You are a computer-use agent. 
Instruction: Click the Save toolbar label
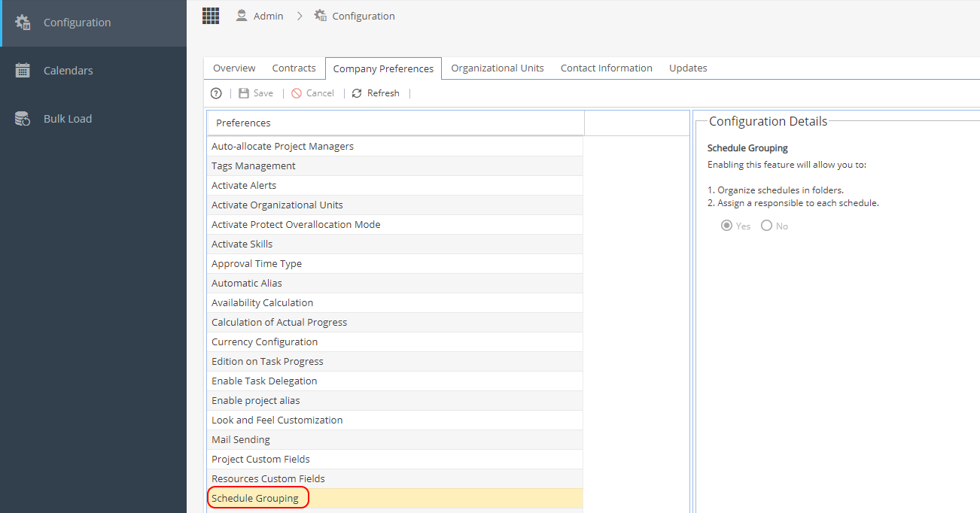263,93
